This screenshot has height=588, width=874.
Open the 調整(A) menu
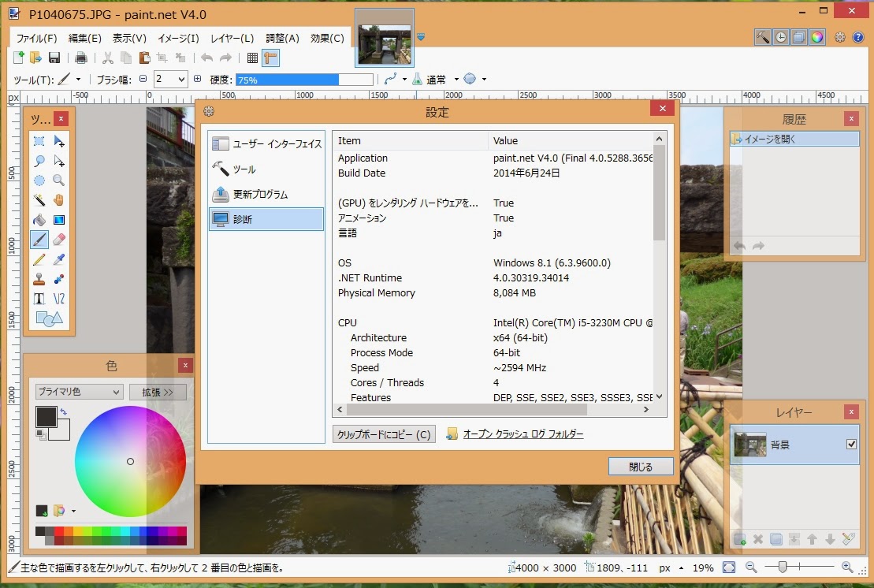(282, 39)
